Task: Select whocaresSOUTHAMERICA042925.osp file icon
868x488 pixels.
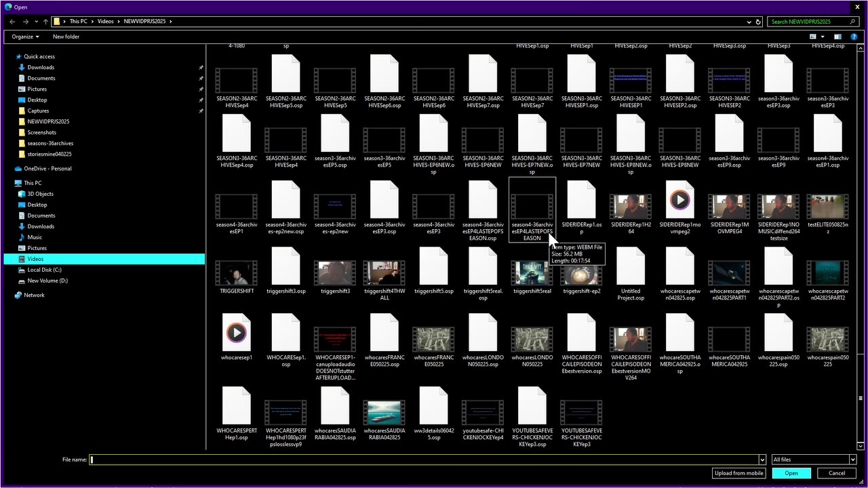Action: tap(679, 332)
